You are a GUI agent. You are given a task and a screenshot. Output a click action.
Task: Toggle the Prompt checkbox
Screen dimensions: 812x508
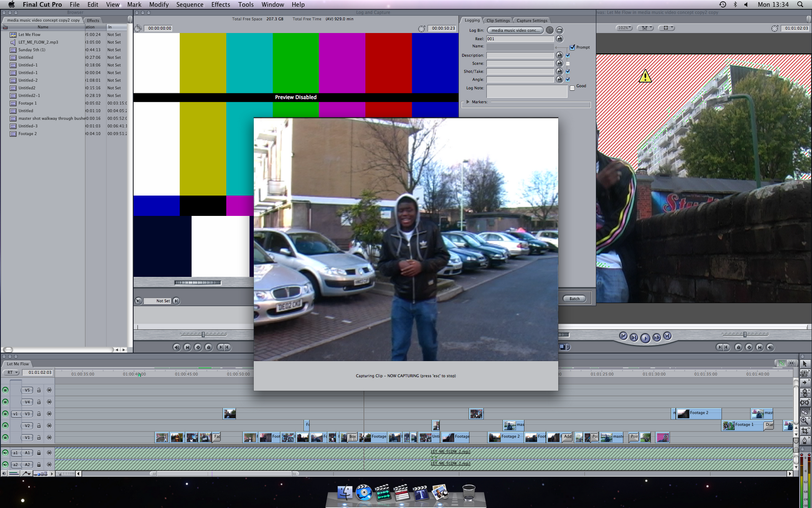(x=572, y=47)
